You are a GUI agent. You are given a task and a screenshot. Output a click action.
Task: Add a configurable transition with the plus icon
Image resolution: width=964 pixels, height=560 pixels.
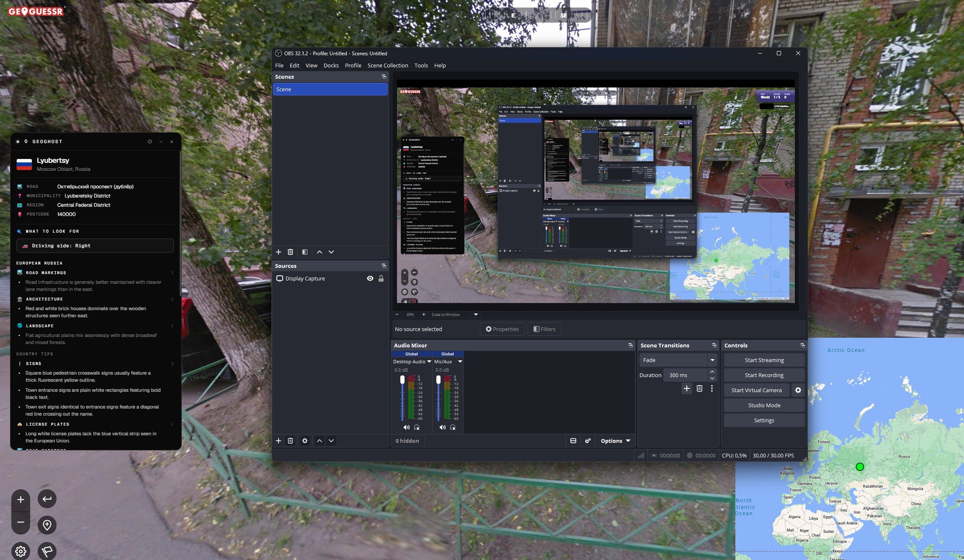pyautogui.click(x=687, y=388)
